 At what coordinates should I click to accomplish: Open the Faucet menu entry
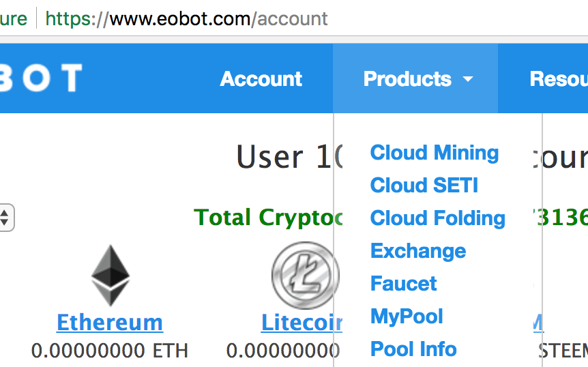[x=403, y=284]
